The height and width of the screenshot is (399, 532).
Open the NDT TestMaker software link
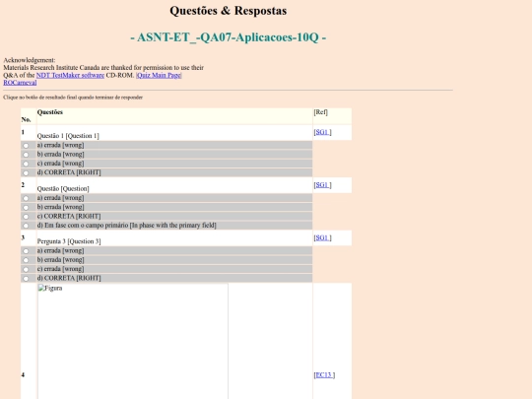[x=70, y=75]
